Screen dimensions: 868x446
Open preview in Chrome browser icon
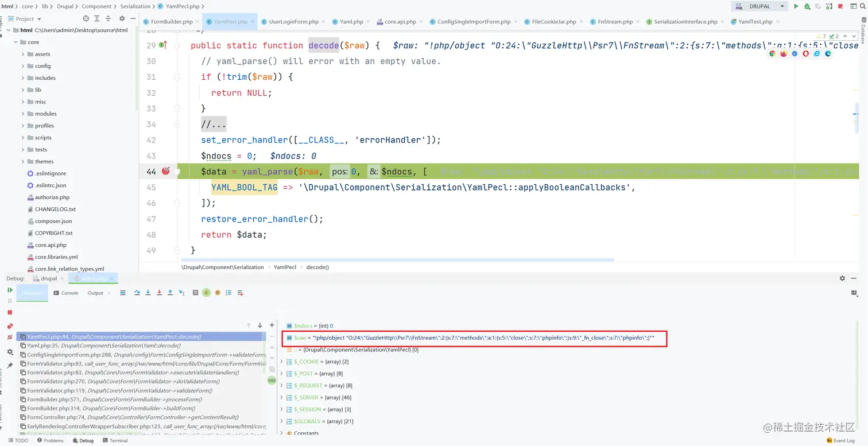click(x=772, y=53)
